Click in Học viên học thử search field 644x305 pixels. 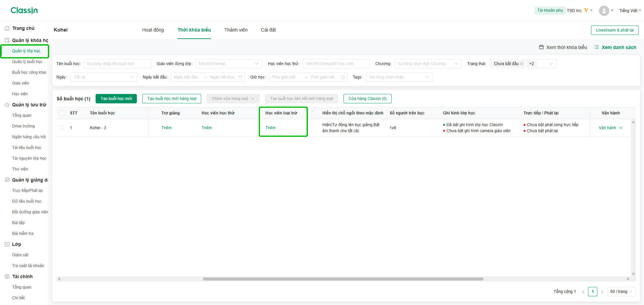[336, 64]
